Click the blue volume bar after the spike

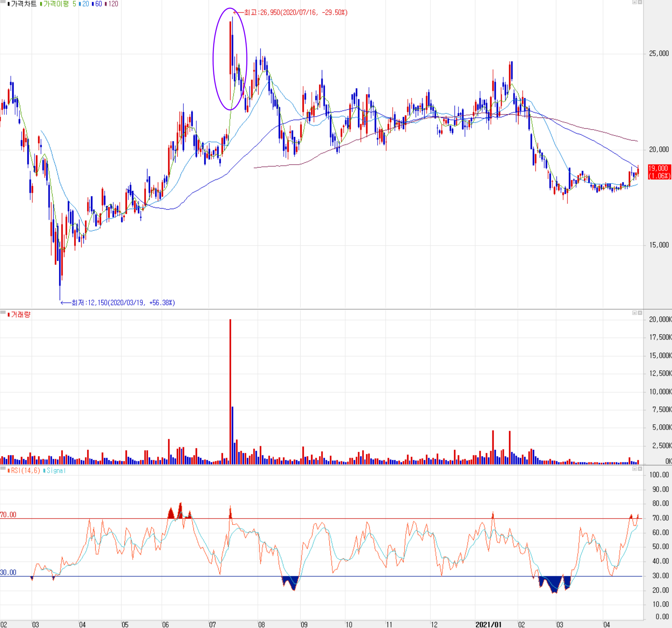[233, 435]
